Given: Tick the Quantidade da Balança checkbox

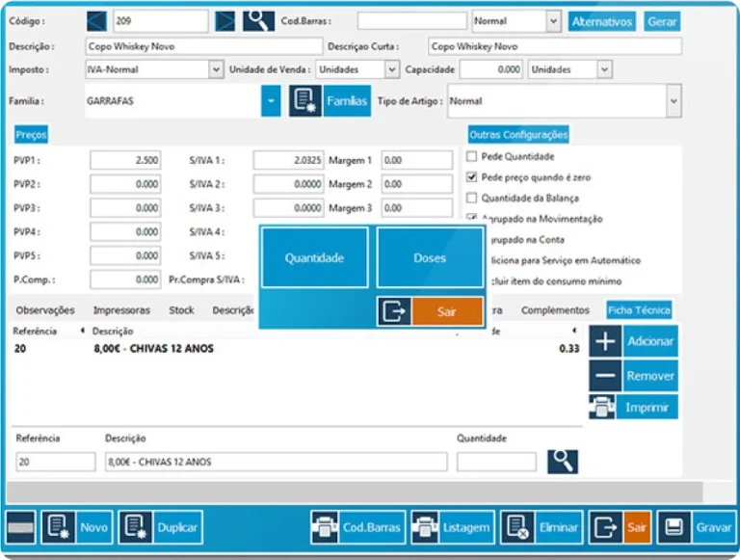Looking at the screenshot, I should (471, 199).
